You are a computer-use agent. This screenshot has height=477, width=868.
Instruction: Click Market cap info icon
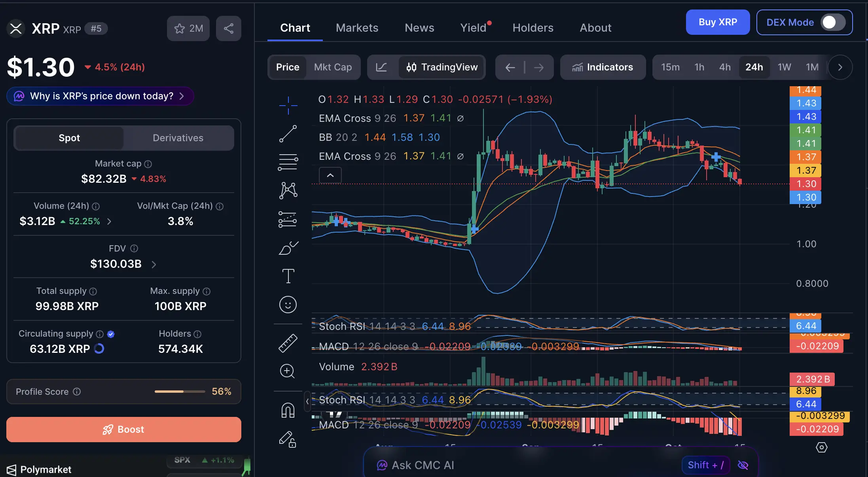(148, 164)
